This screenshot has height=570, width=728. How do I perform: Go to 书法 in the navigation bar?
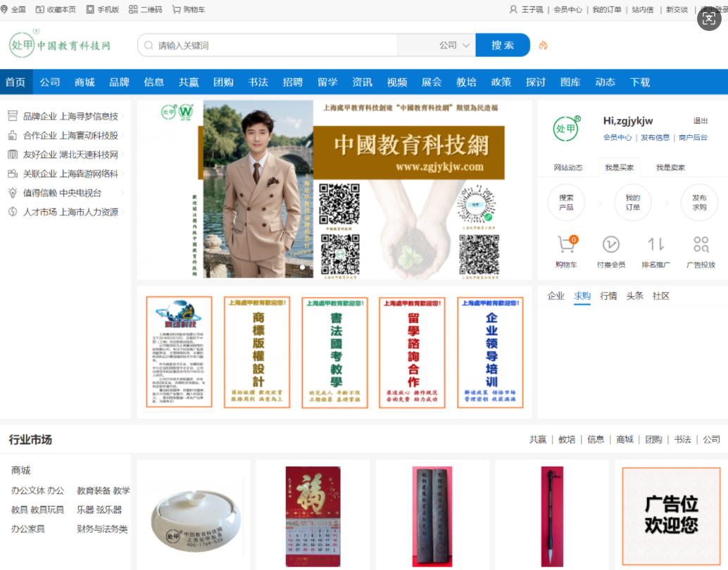tap(258, 82)
